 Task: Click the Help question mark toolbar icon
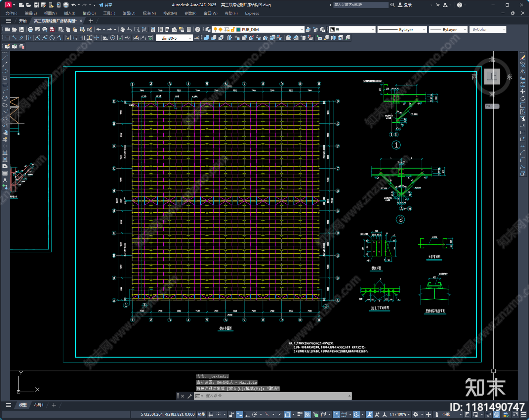tap(198, 29)
